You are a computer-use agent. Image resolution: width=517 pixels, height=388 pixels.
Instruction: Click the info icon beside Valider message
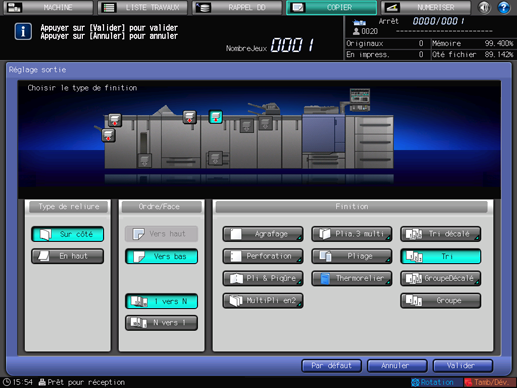[23, 32]
